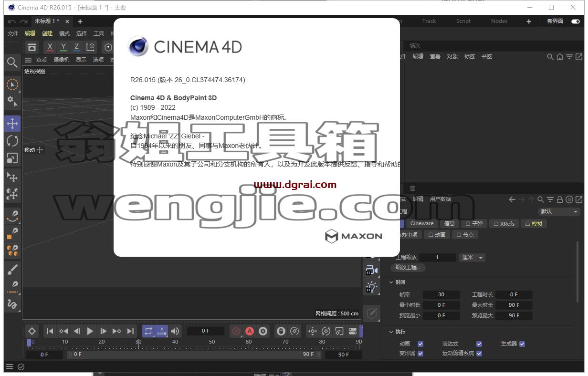Click the object manager search icon

[x=550, y=57]
